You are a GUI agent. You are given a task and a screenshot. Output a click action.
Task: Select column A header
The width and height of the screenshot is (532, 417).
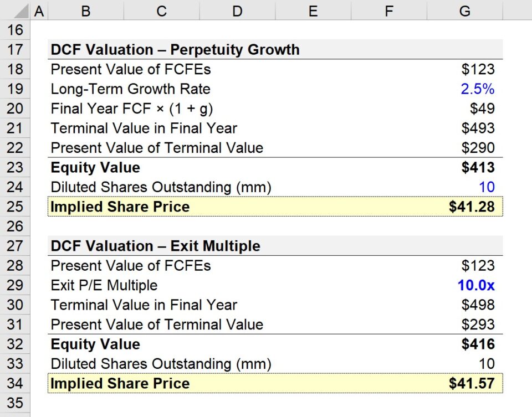(x=39, y=11)
